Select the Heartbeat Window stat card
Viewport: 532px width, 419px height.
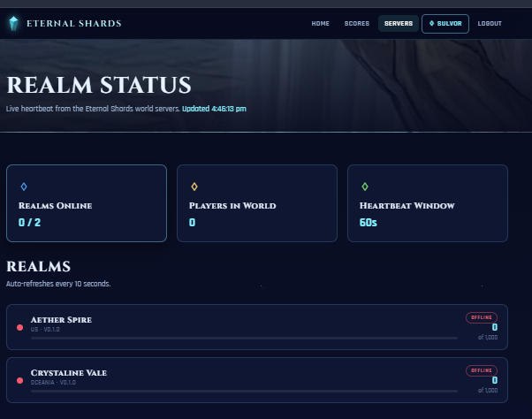[428, 203]
